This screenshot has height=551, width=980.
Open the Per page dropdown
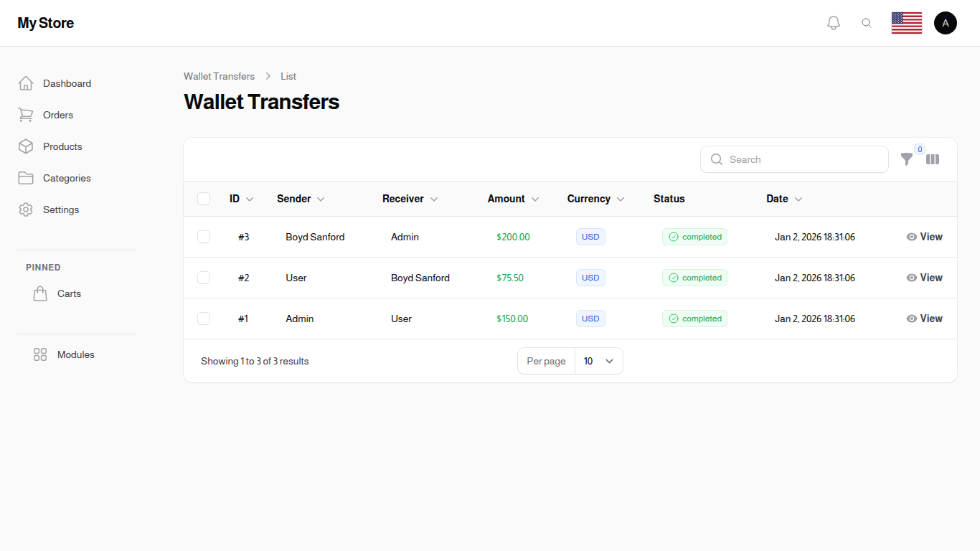pos(598,361)
